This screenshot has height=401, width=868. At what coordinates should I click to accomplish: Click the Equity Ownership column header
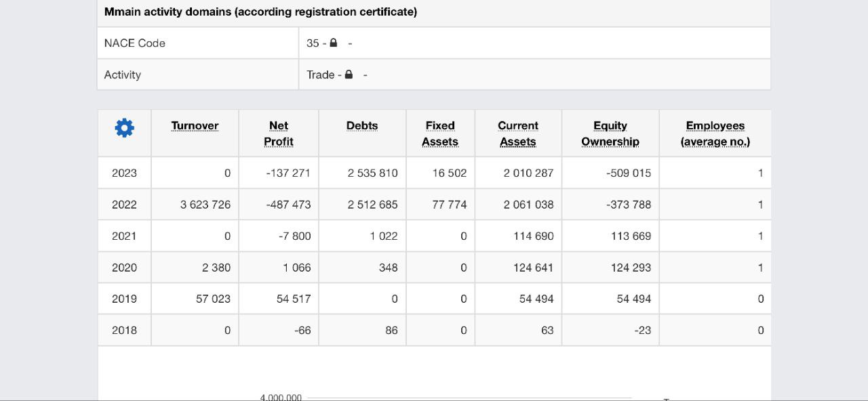[610, 133]
